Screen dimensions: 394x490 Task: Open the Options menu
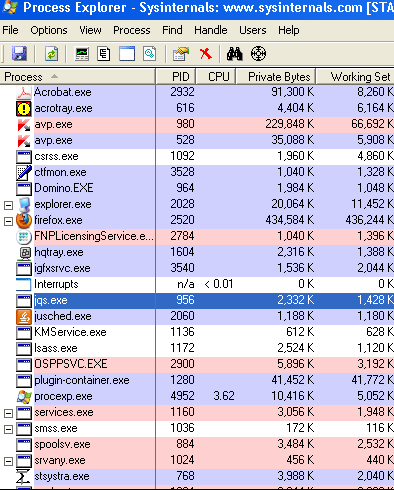pyautogui.click(x=49, y=30)
